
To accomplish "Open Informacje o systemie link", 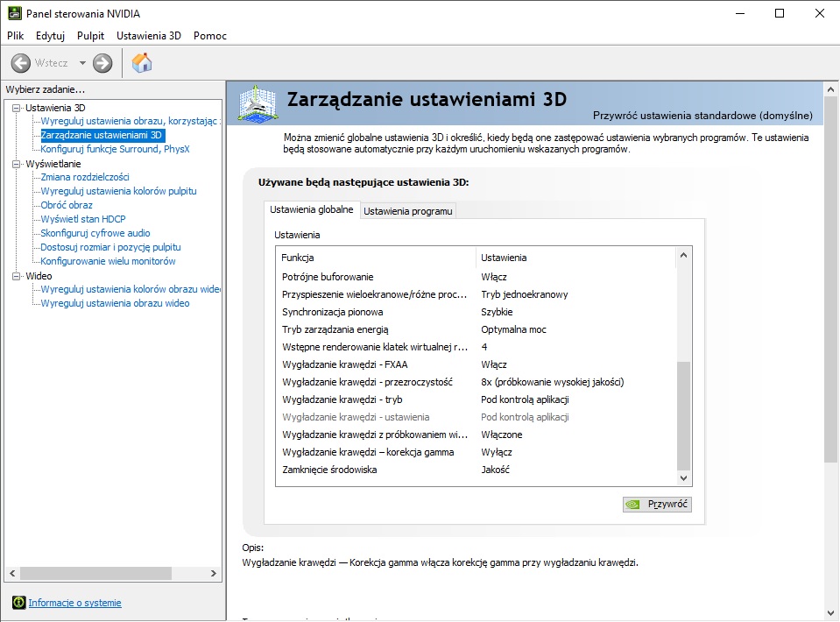I will click(x=74, y=603).
